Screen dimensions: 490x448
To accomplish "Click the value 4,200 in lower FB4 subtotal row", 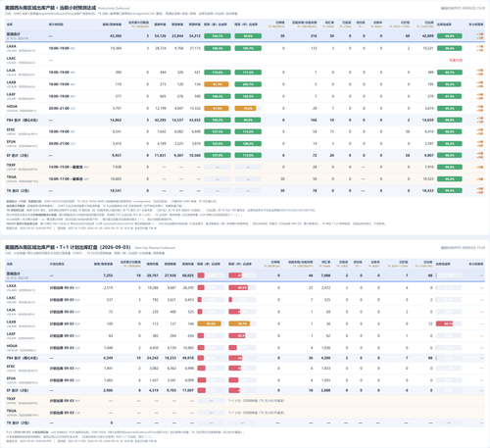I will pyautogui.click(x=326, y=358).
